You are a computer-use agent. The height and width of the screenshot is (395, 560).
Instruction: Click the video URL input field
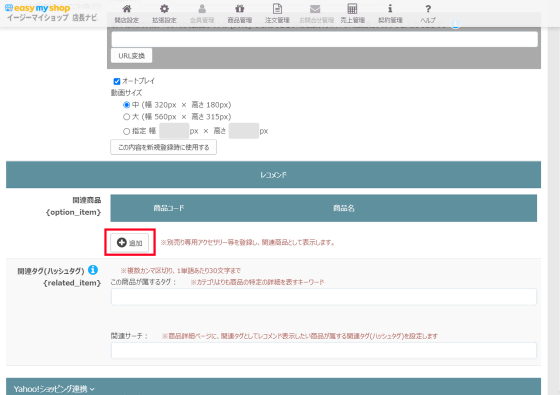pyautogui.click(x=324, y=39)
